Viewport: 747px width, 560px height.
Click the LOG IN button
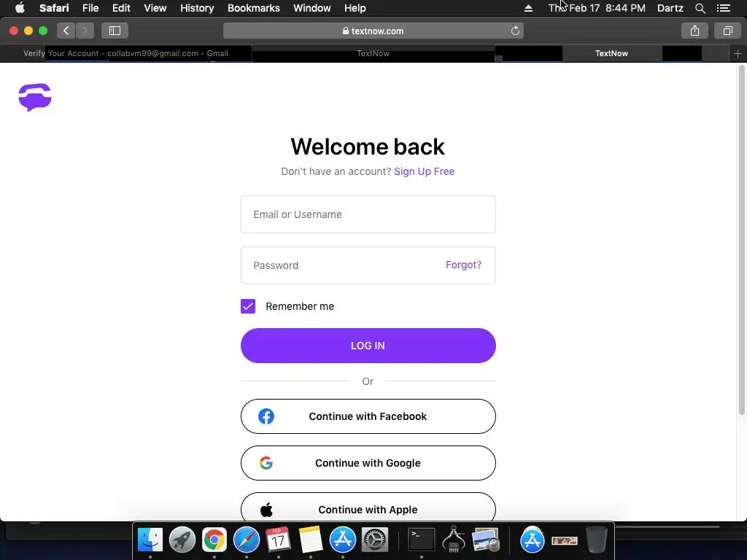point(368,346)
